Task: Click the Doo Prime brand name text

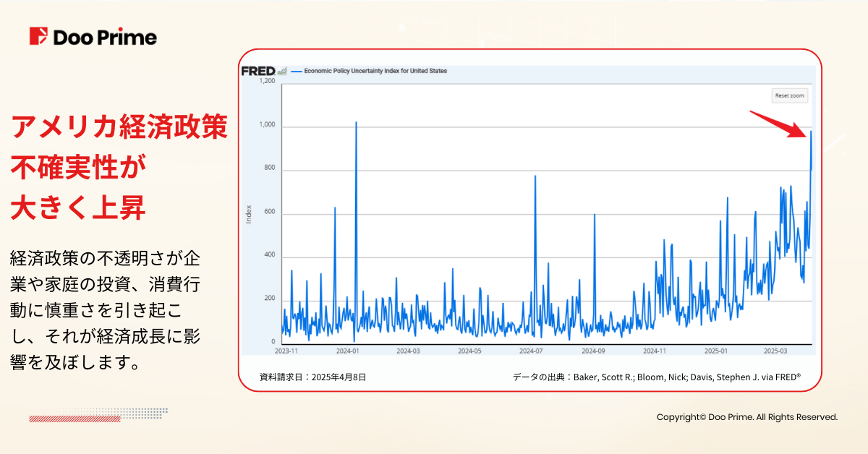Action: point(105,38)
